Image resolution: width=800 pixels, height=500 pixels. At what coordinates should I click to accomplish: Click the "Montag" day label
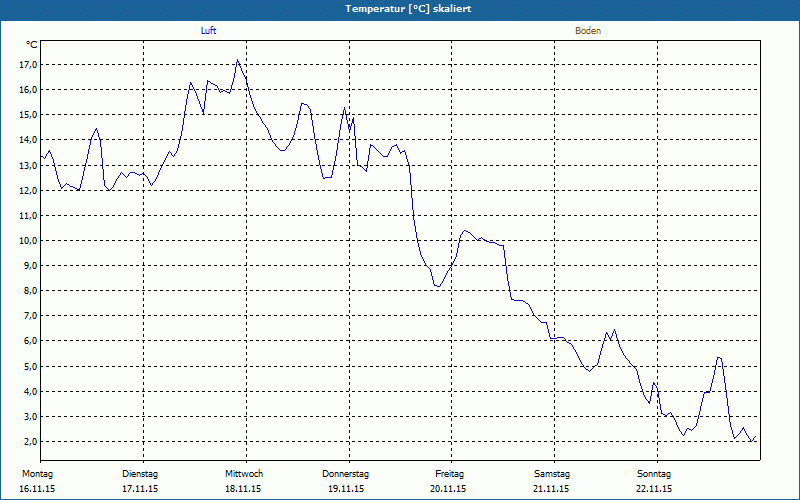point(38,474)
